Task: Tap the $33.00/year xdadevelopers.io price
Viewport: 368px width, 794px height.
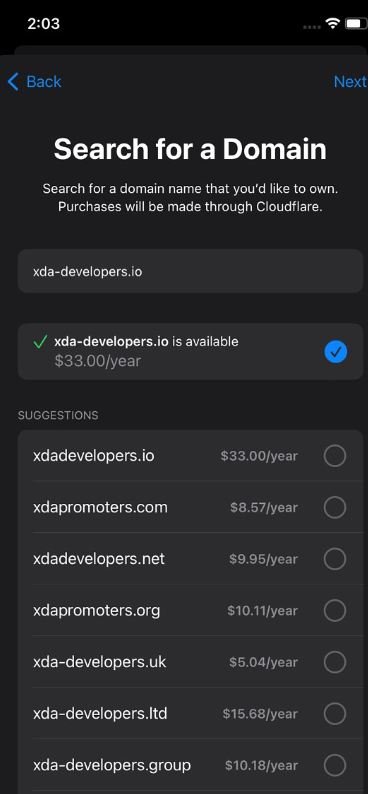Action: (259, 456)
